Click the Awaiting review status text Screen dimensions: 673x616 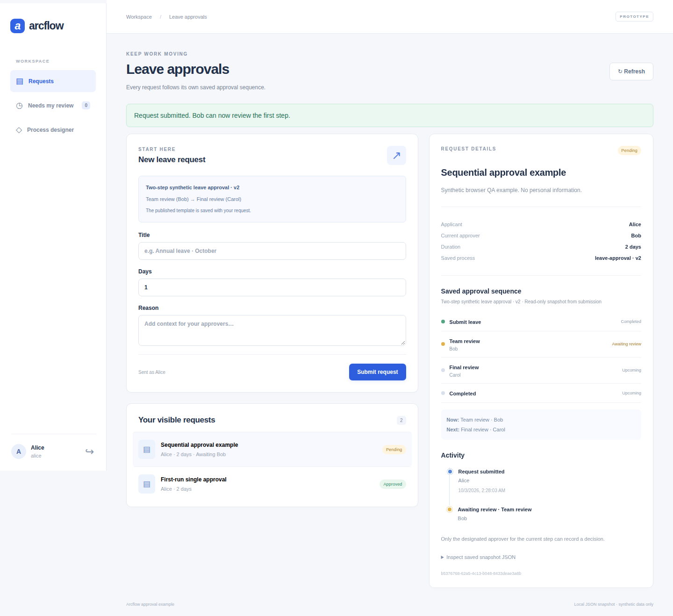pyautogui.click(x=626, y=344)
